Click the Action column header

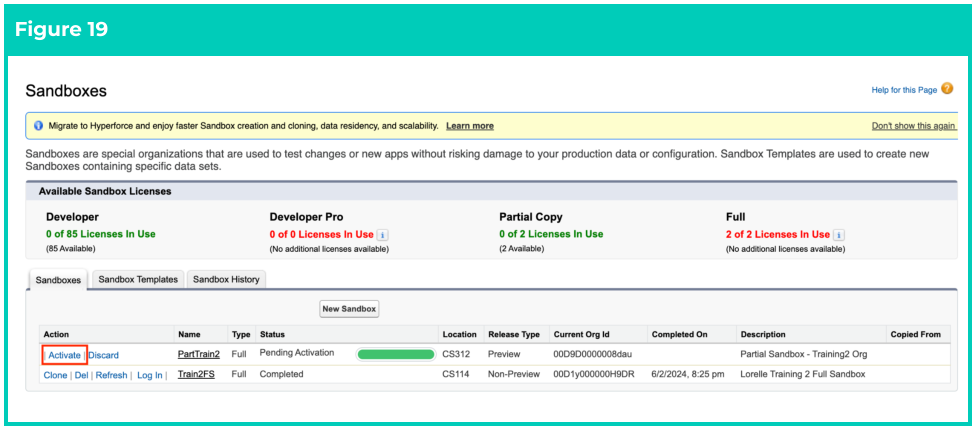click(x=56, y=334)
